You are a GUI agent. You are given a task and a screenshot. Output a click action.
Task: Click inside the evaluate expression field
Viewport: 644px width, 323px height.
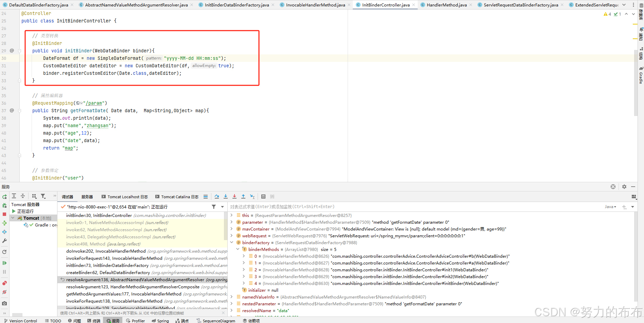(x=415, y=207)
